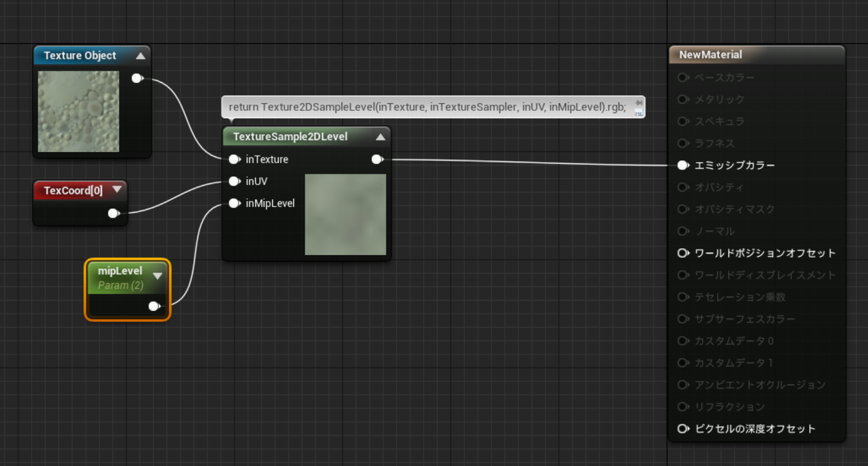Click the inMipLevel input pin
This screenshot has height=466, width=868.
tap(234, 203)
